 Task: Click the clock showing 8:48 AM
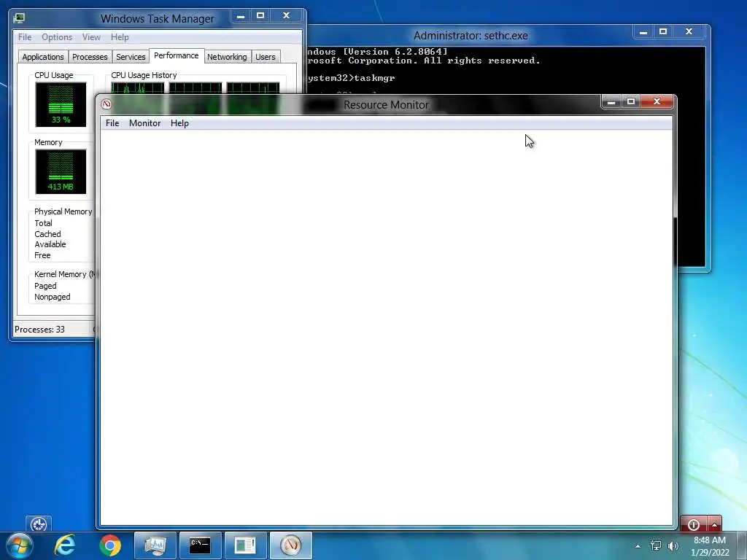pyautogui.click(x=709, y=540)
